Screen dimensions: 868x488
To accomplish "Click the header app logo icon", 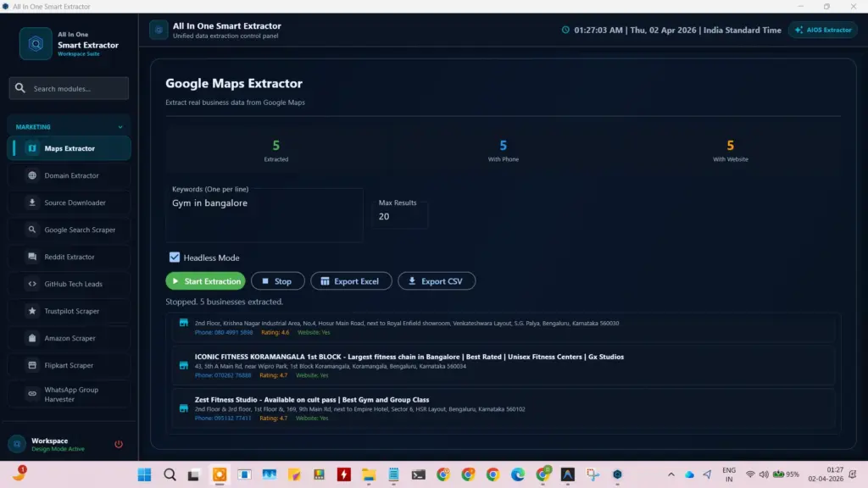I will 159,30.
